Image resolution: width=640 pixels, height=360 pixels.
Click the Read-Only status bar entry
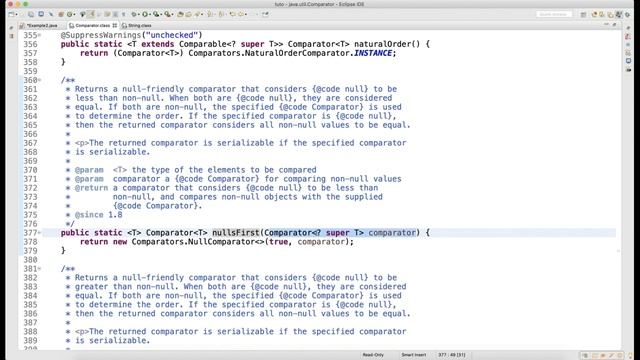coord(373,355)
